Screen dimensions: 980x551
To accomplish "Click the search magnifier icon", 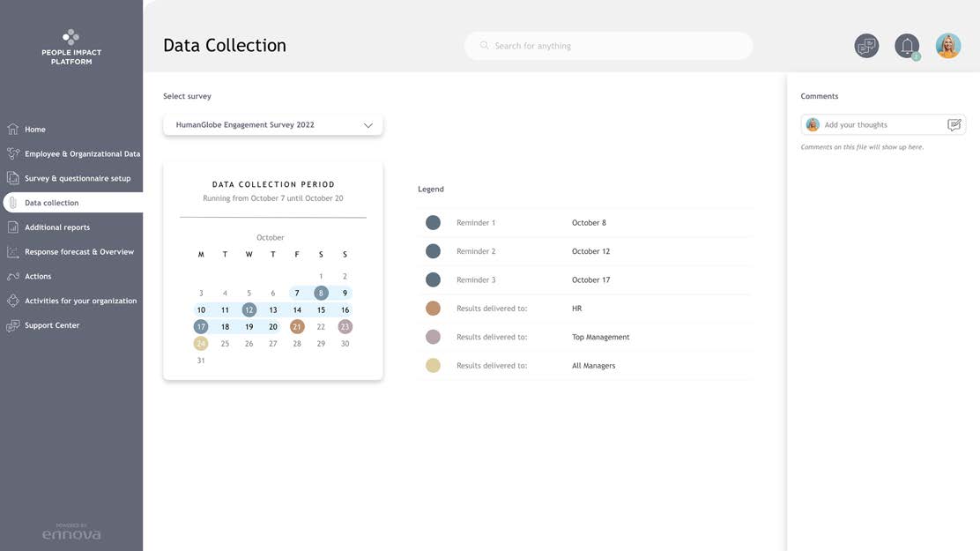I will 484,46.
